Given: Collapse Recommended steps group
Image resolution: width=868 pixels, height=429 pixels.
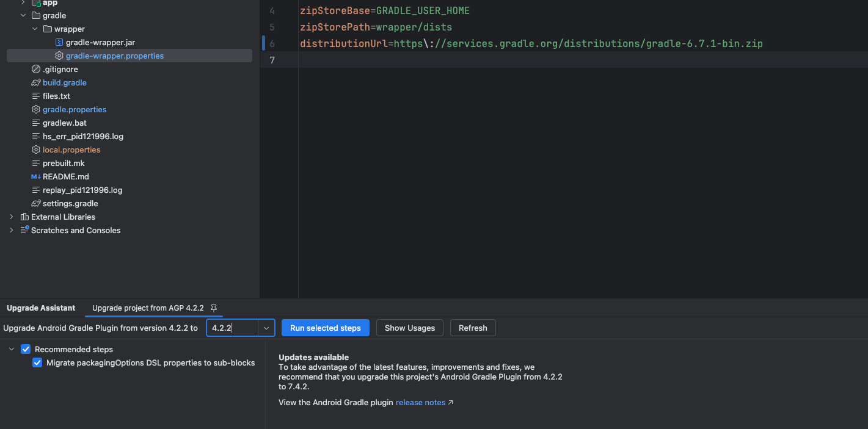Looking at the screenshot, I should click(x=11, y=349).
